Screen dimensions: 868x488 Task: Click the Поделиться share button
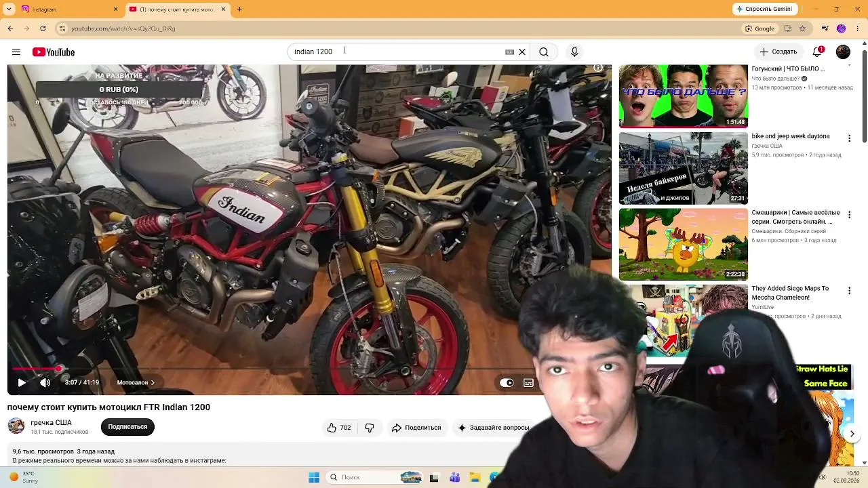[x=416, y=428]
